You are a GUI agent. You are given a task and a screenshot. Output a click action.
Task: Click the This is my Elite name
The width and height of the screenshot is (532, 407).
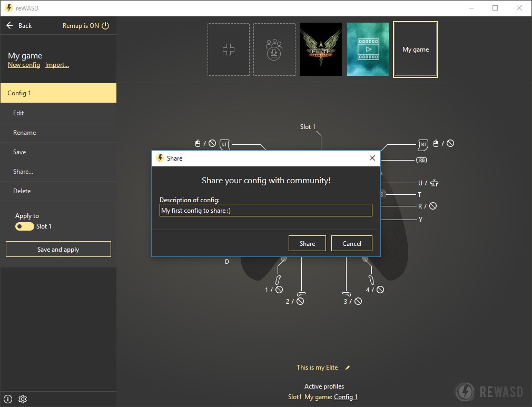(317, 368)
